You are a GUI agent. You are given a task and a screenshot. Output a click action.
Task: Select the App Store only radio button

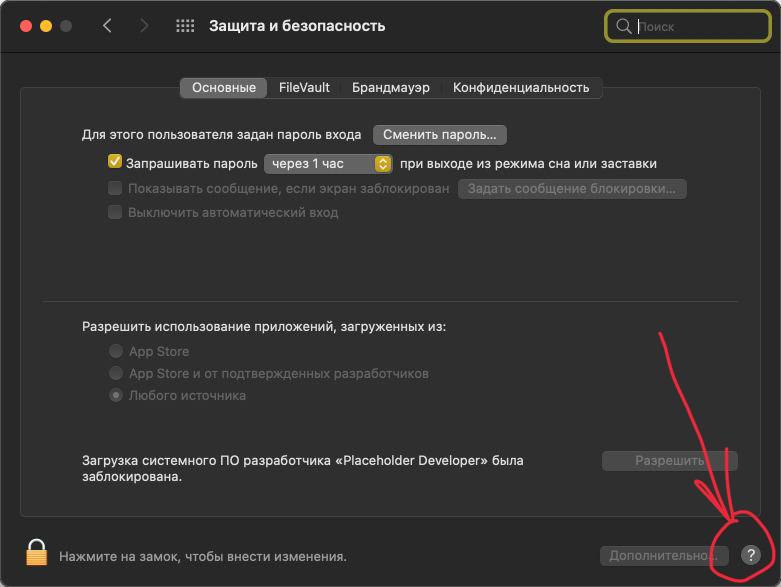(x=116, y=351)
